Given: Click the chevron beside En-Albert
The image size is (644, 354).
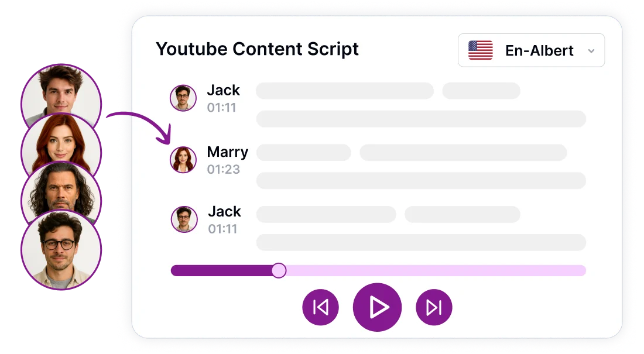Looking at the screenshot, I should point(591,51).
